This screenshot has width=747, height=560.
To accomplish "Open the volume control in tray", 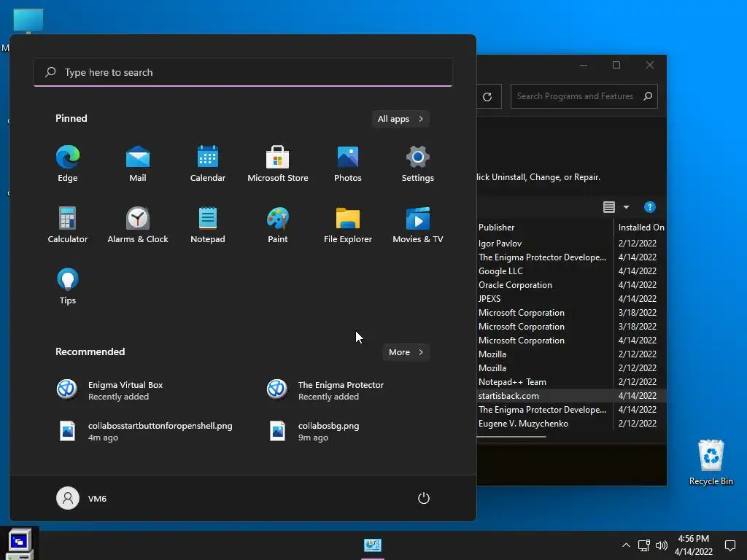I will click(661, 545).
